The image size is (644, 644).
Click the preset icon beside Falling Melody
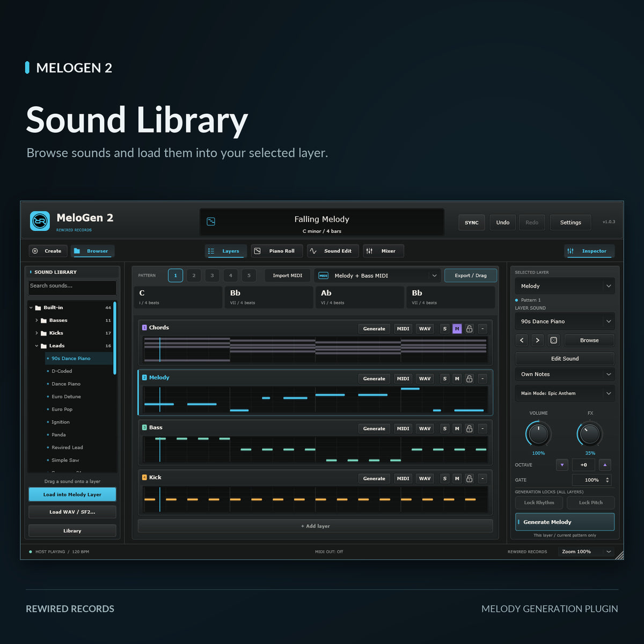click(x=211, y=222)
